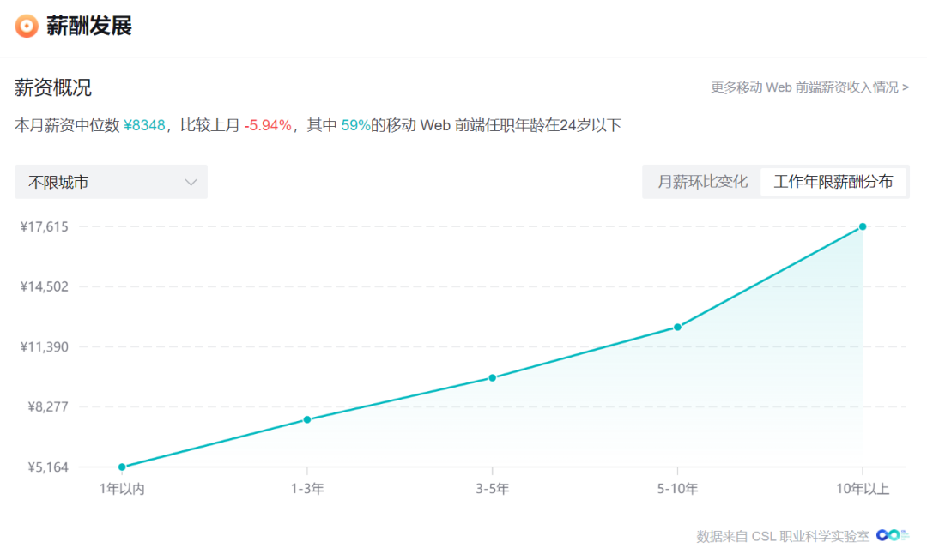The width and height of the screenshot is (927, 560).
Task: Click 数据来自 CSL 职业科学实验室 text
Action: 782,536
